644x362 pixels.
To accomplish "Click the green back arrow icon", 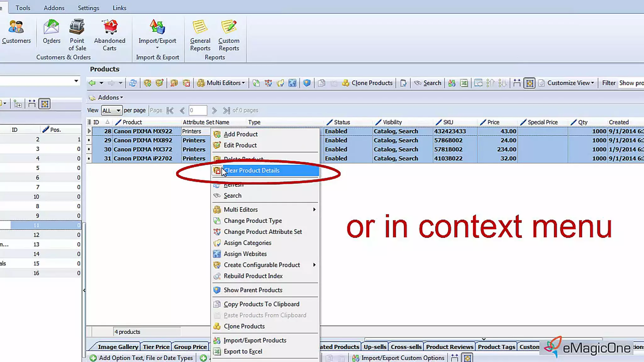I will [92, 83].
